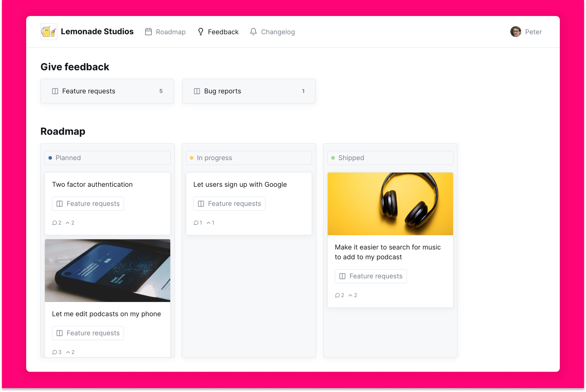586x392 pixels.
Task: Open the Feature requests board with 5 items
Action: [x=107, y=91]
